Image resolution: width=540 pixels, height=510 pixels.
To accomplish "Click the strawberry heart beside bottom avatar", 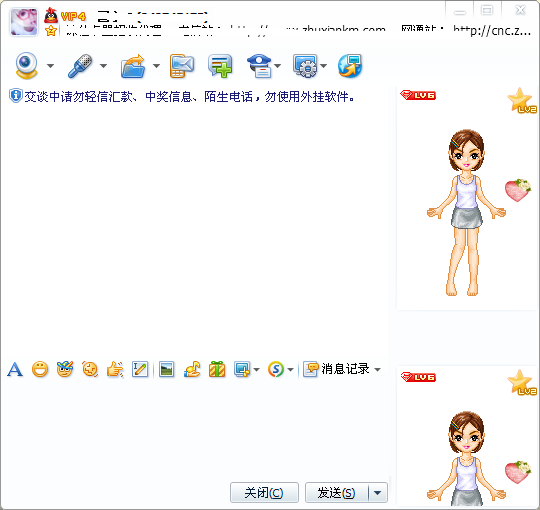I will (x=518, y=472).
